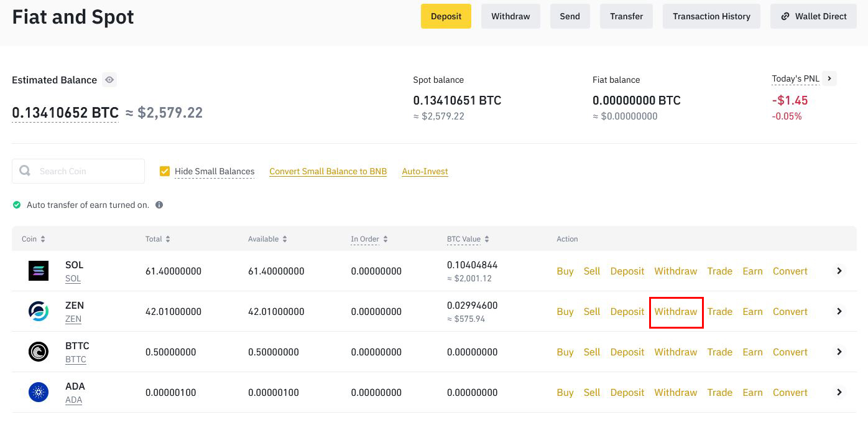Click the top Withdraw button

(x=510, y=16)
